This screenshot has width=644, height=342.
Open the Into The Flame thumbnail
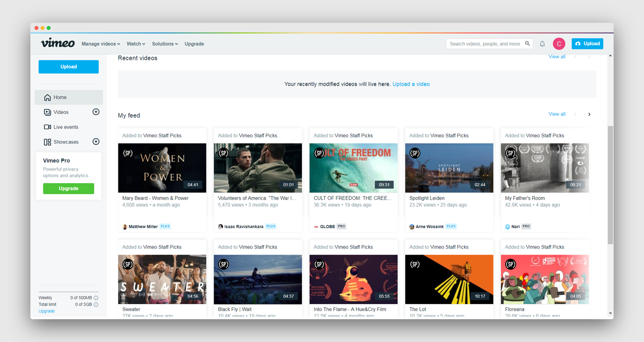pos(353,279)
